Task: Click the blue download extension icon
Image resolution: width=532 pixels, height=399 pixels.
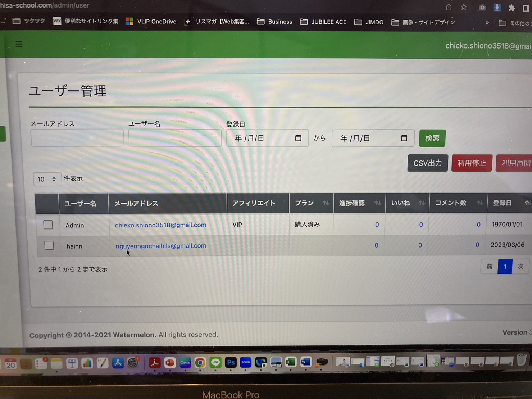Action: click(497, 8)
